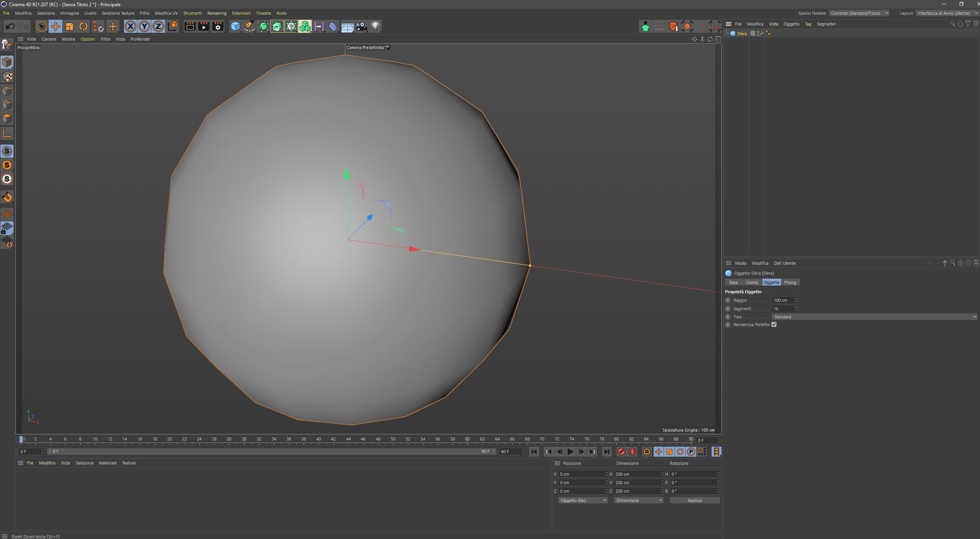Image resolution: width=980 pixels, height=539 pixels.
Task: Switch to the Phong tab
Action: (x=790, y=282)
